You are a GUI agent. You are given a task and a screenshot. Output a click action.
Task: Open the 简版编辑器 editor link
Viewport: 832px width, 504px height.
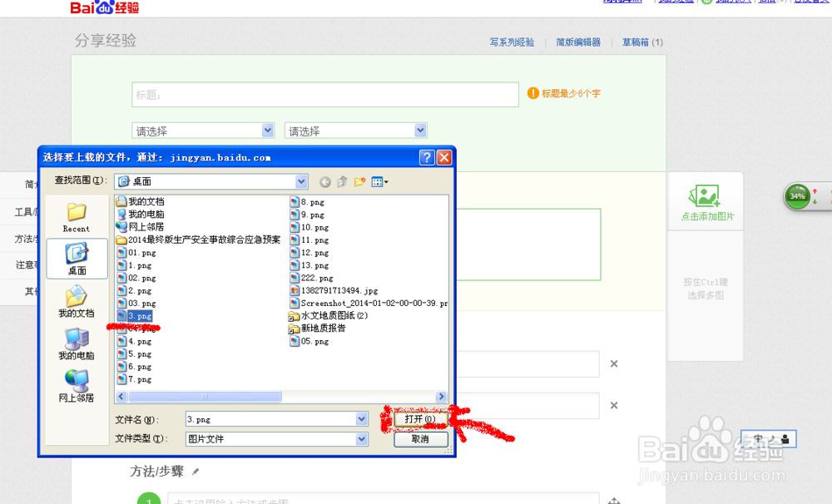[578, 41]
